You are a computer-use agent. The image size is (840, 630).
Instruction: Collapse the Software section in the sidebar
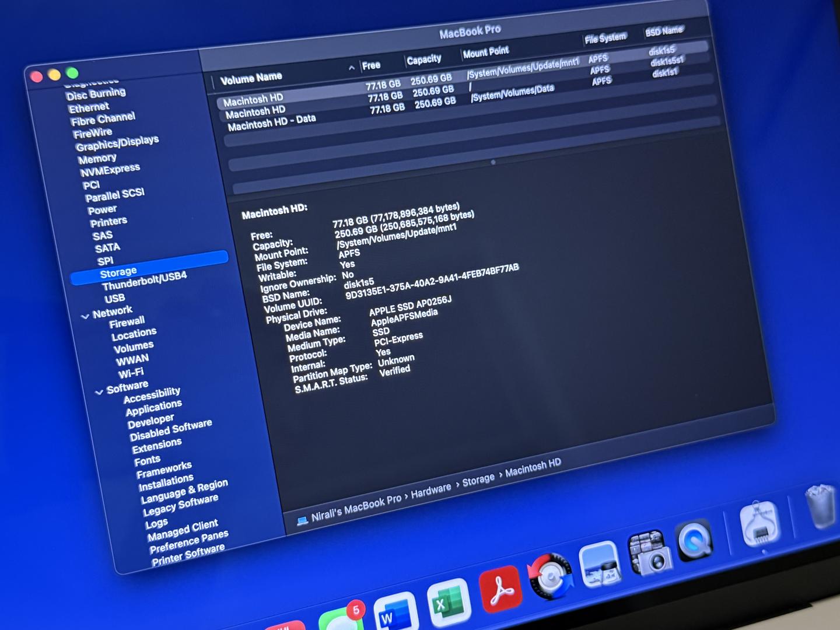click(x=99, y=392)
